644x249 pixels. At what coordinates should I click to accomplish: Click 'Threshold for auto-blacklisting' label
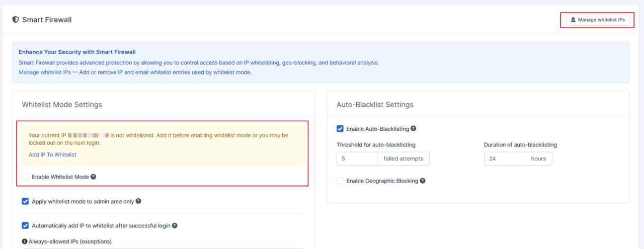376,145
